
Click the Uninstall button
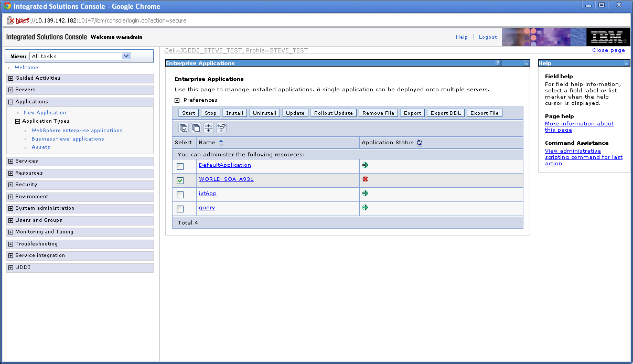click(x=264, y=113)
